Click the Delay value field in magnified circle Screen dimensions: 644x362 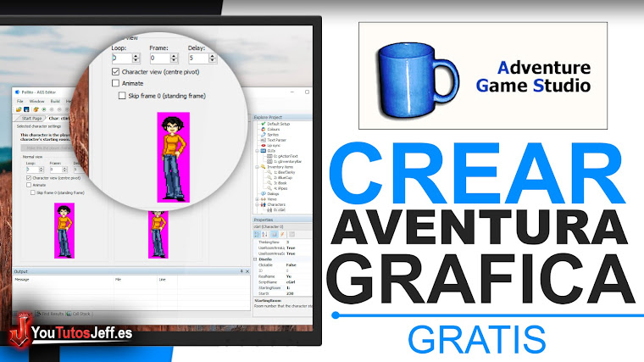point(198,58)
